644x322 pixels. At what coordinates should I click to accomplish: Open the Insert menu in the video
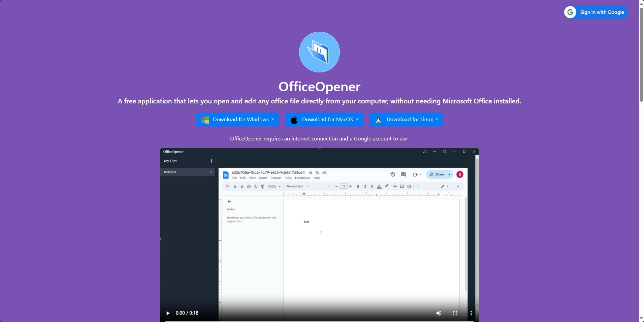click(x=263, y=178)
